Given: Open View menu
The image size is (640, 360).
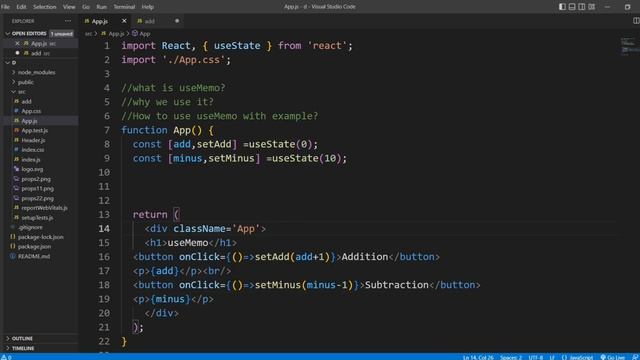Looking at the screenshot, I should (x=69, y=7).
